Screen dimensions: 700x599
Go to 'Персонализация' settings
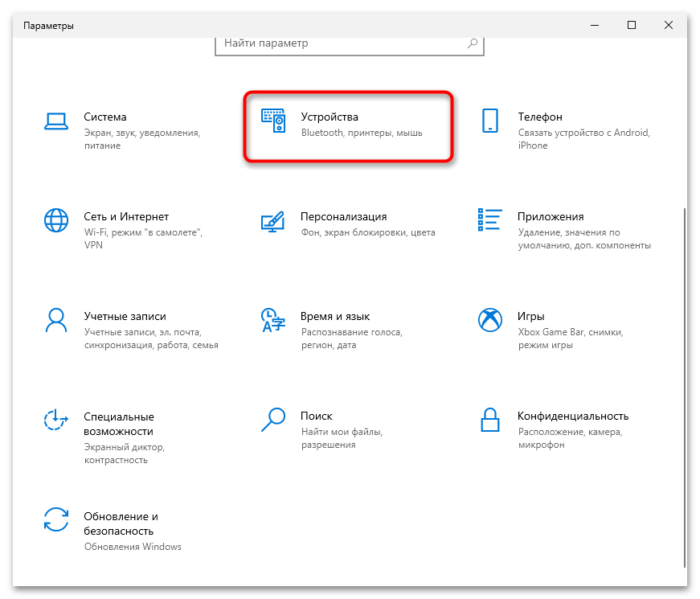click(x=344, y=216)
